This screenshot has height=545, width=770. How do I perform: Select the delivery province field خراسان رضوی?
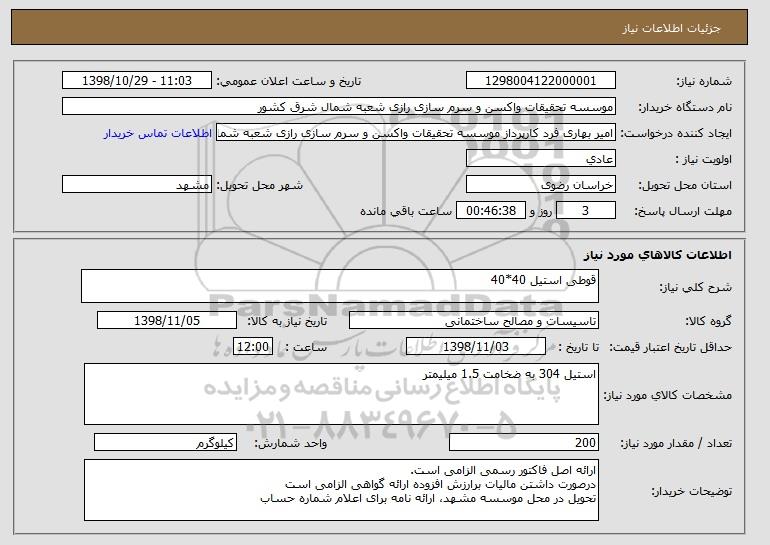click(x=541, y=185)
